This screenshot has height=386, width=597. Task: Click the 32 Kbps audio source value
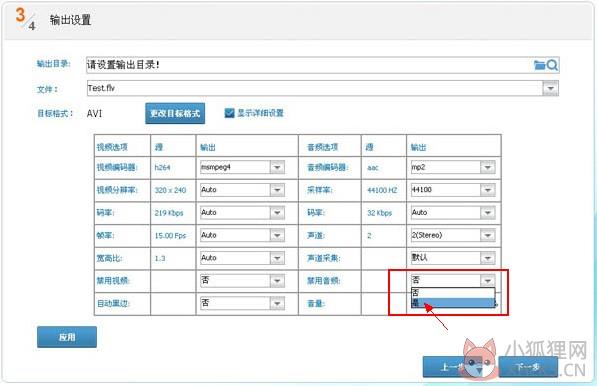point(379,213)
